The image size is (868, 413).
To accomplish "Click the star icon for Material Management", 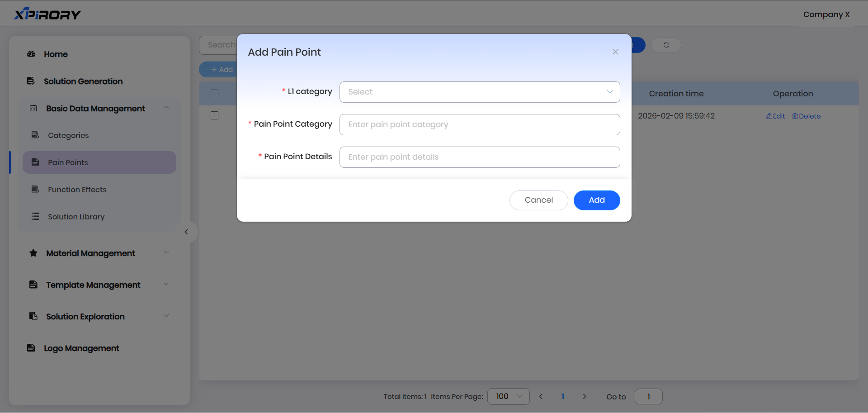I will [x=33, y=253].
